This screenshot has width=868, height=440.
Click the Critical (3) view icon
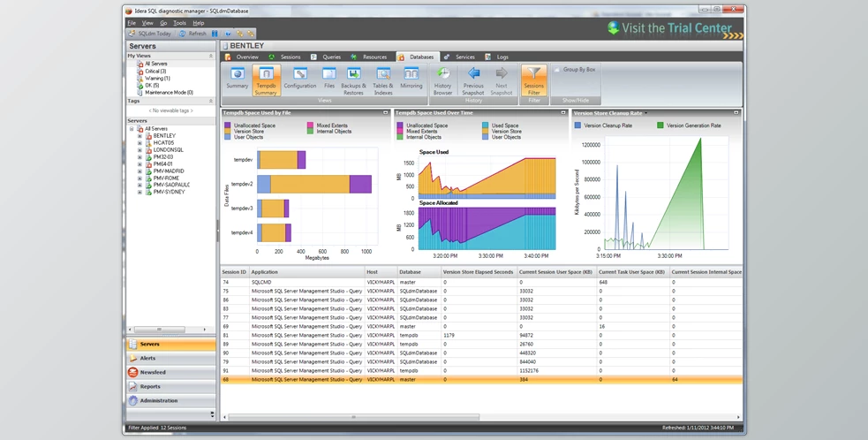tap(140, 72)
